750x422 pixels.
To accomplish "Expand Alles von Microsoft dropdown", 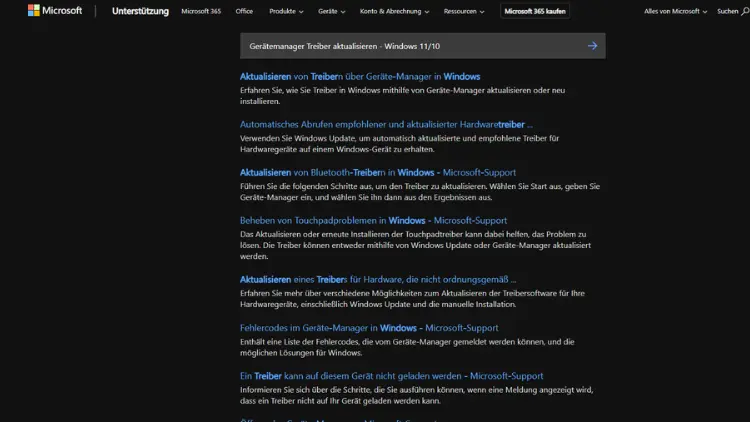I will (x=675, y=11).
